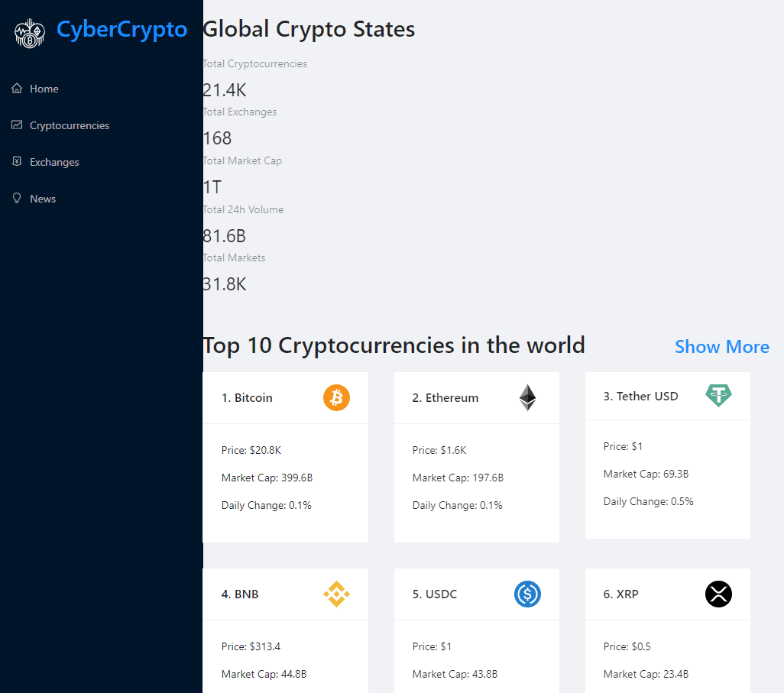Click the News lightbulb icon
Screen dimensions: 784x693
(x=17, y=199)
